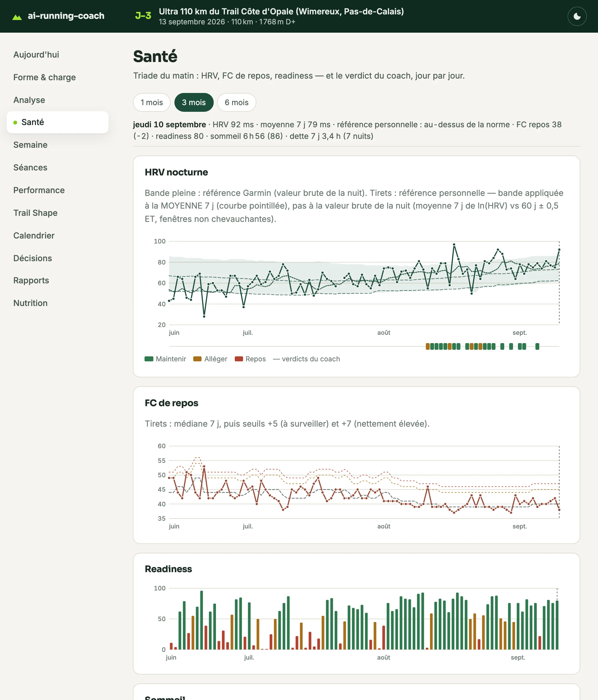Go to Forme & charge section
The width and height of the screenshot is (598, 700).
(x=44, y=77)
